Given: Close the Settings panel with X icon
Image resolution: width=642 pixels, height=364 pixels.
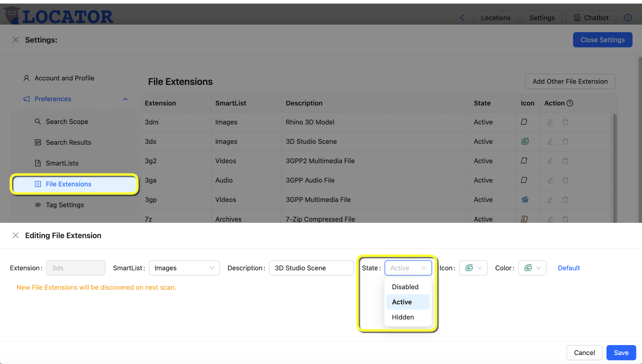Looking at the screenshot, I should point(15,40).
